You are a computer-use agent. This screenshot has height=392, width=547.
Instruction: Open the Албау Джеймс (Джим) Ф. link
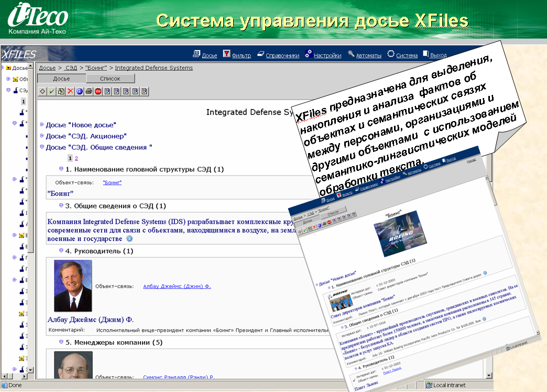(177, 286)
